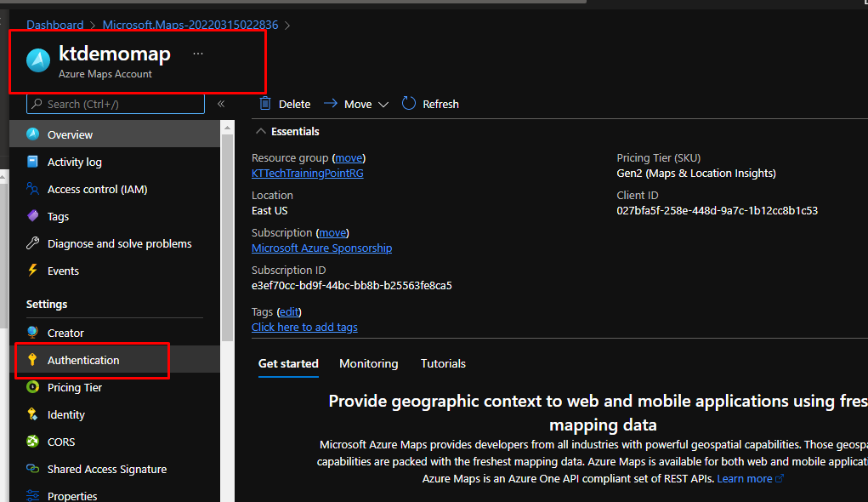Open the Move dropdown chevron
868x502 pixels.
(383, 104)
